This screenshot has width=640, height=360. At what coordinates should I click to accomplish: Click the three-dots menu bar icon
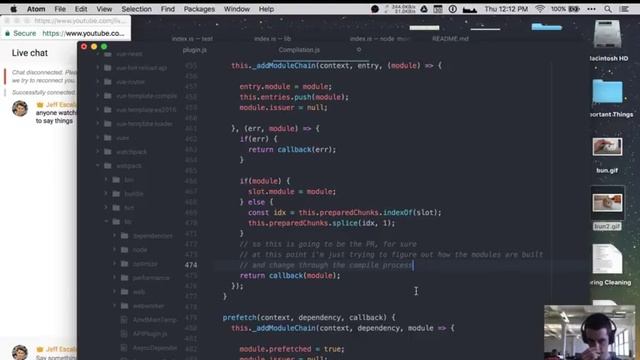[x=591, y=9]
